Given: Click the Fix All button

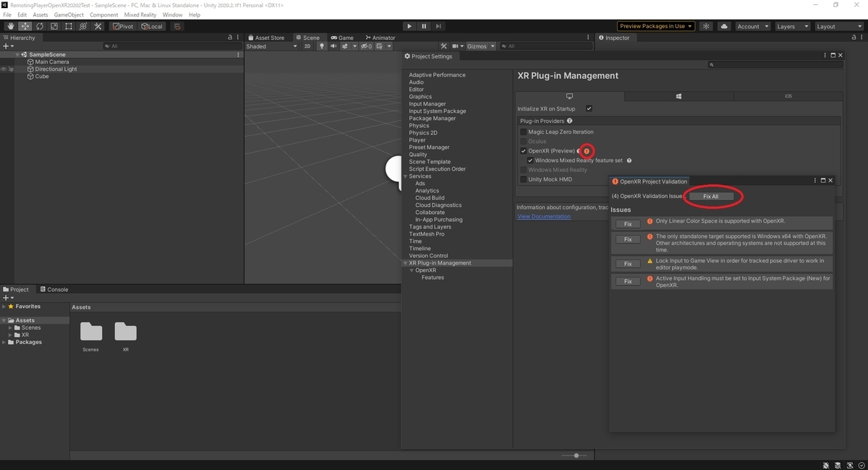Looking at the screenshot, I should (710, 196).
